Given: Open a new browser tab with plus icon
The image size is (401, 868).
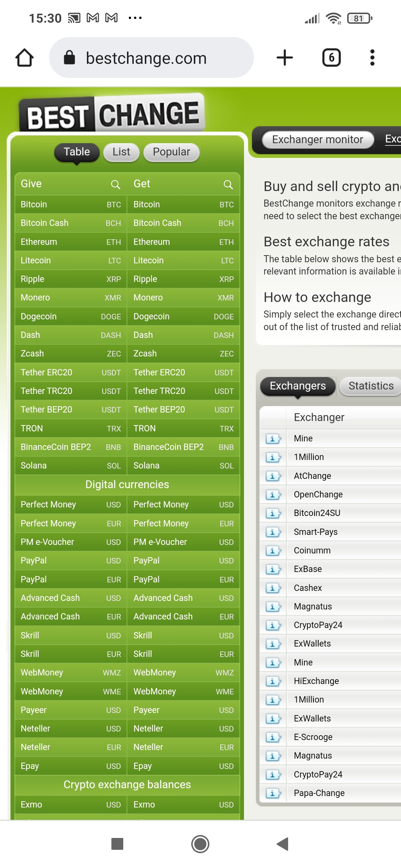Looking at the screenshot, I should point(285,58).
